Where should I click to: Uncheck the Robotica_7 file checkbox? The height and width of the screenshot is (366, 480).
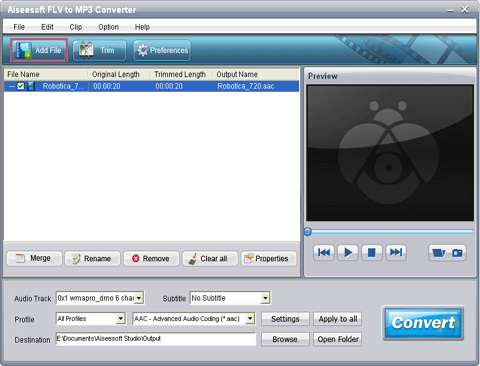pos(21,86)
